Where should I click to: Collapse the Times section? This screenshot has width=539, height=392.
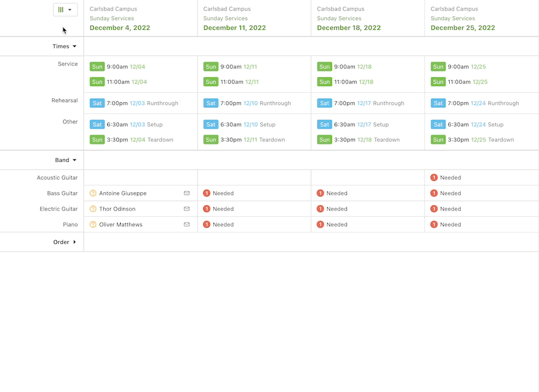[64, 47]
